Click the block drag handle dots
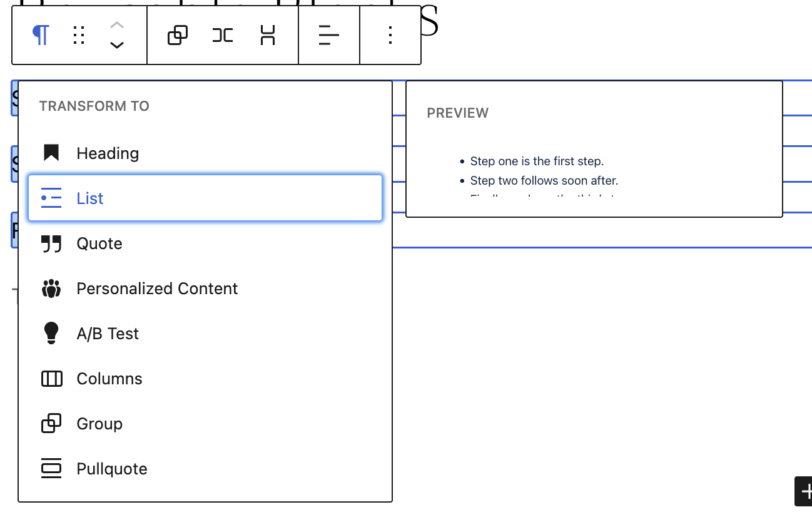This screenshot has height=512, width=812. (78, 35)
